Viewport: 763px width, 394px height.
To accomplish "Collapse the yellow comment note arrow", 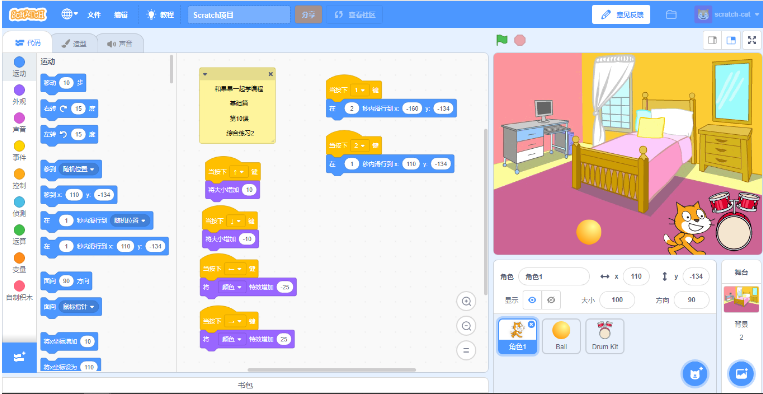I will point(205,74).
